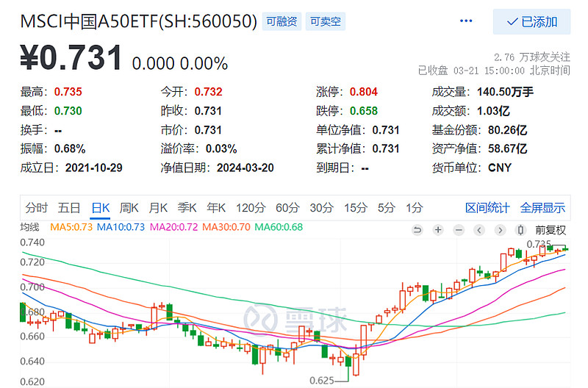Select the 月K tab
Screen dimensions: 588x388
coord(158,208)
